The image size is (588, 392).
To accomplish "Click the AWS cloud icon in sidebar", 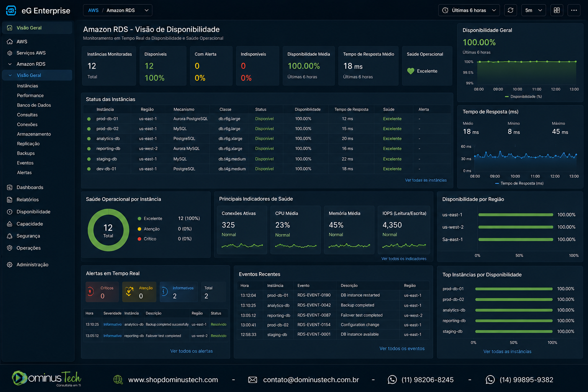I will pos(10,41).
